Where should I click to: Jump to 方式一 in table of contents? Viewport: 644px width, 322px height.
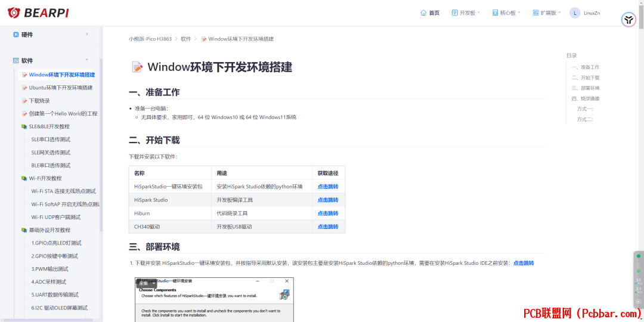[585, 109]
